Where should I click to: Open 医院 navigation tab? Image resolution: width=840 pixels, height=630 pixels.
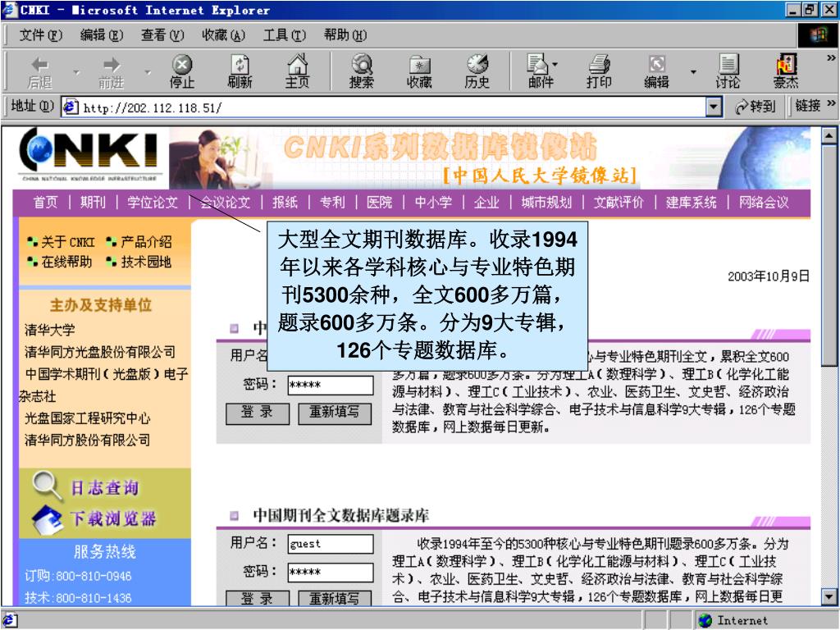tap(379, 202)
